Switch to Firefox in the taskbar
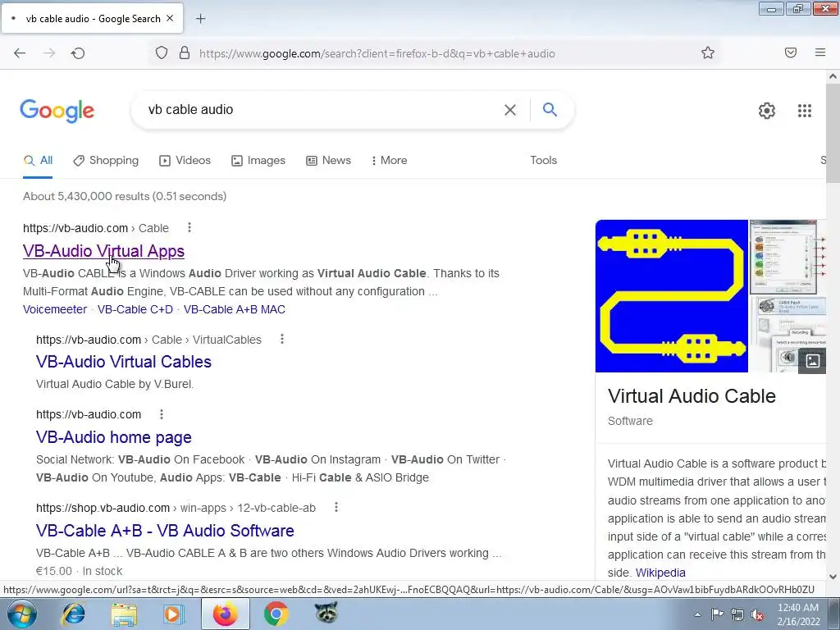Screen dimensions: 840x630 coord(225,614)
